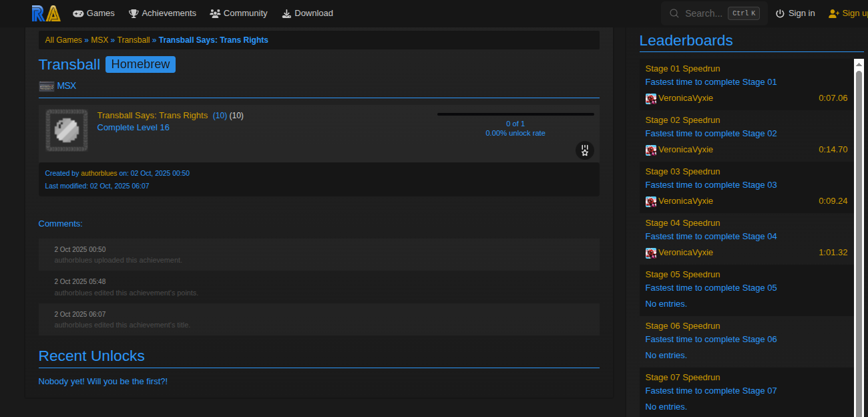868x417 pixels.
Task: Click the leaderboards panel scrollbar
Action: [859, 244]
